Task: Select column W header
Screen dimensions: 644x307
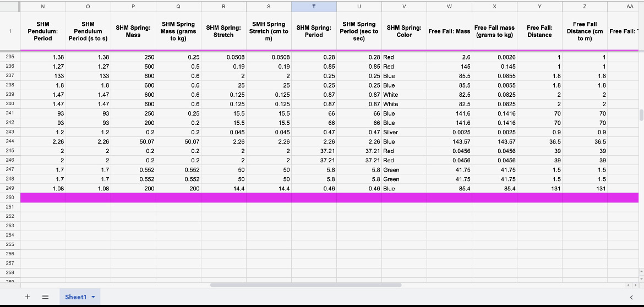Action: click(x=450, y=7)
